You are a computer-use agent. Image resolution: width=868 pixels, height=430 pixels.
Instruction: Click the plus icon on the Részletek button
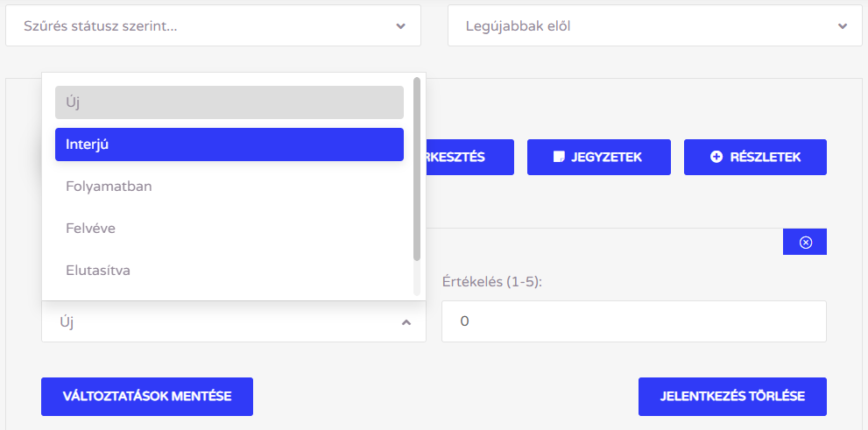click(716, 158)
